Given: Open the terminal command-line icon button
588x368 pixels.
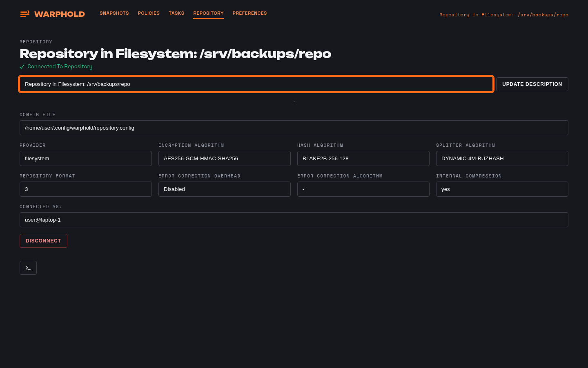Looking at the screenshot, I should tap(28, 268).
